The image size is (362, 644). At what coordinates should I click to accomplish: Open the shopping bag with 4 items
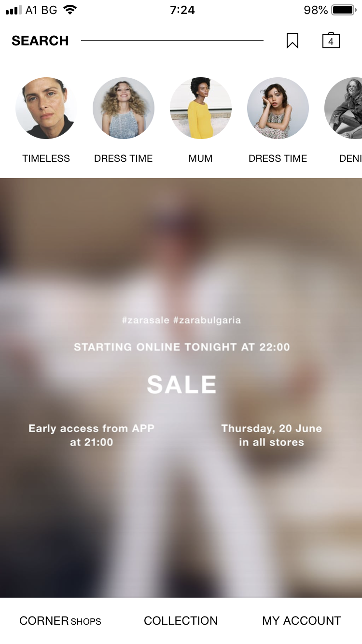(331, 41)
